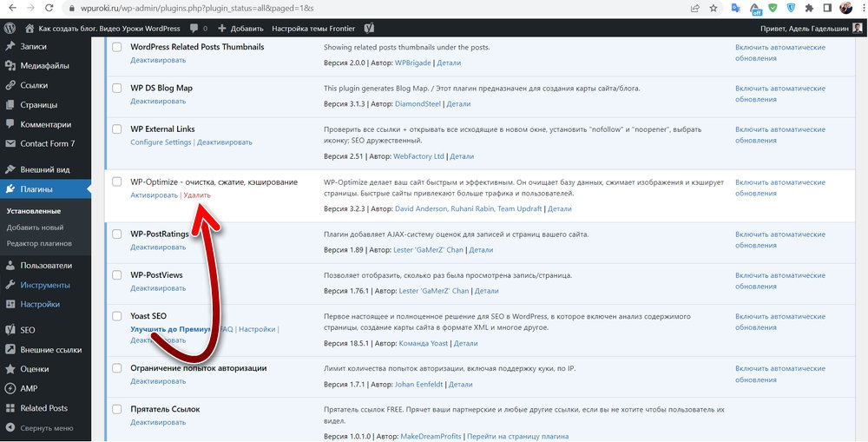Check the Yoast SEO plugin checkbox
The height and width of the screenshot is (442, 868).
[x=117, y=316]
